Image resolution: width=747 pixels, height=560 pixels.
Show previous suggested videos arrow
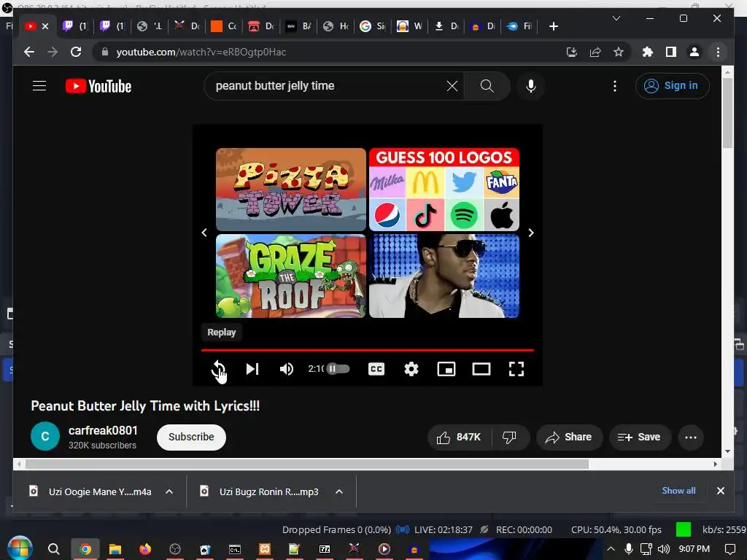(x=204, y=233)
